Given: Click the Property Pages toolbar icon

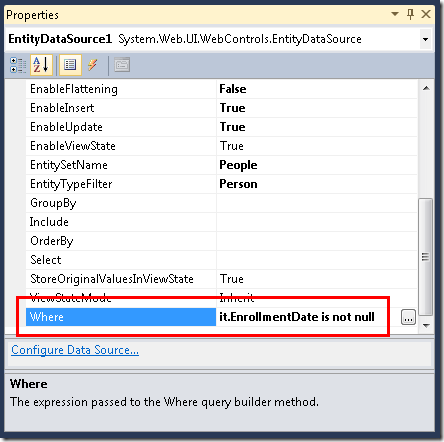Looking at the screenshot, I should (122, 65).
